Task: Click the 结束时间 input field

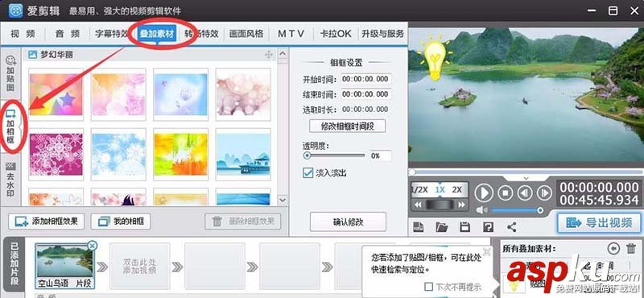Action: pos(366,94)
